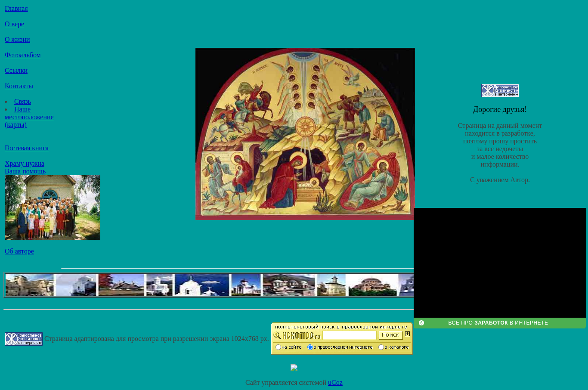Click the Православное Христианство banner above greeting

click(500, 90)
